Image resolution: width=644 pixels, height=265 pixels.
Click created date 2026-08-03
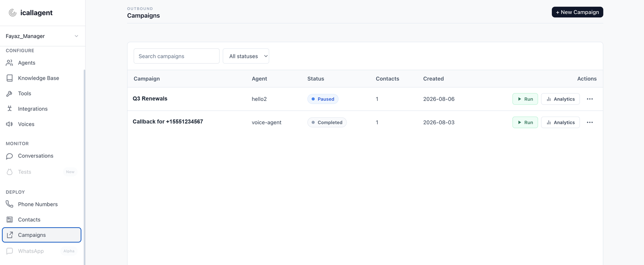click(439, 122)
